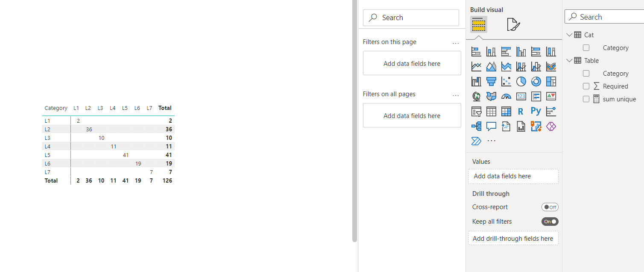Select the Table visual
Image resolution: width=644 pixels, height=272 pixels.
491,112
